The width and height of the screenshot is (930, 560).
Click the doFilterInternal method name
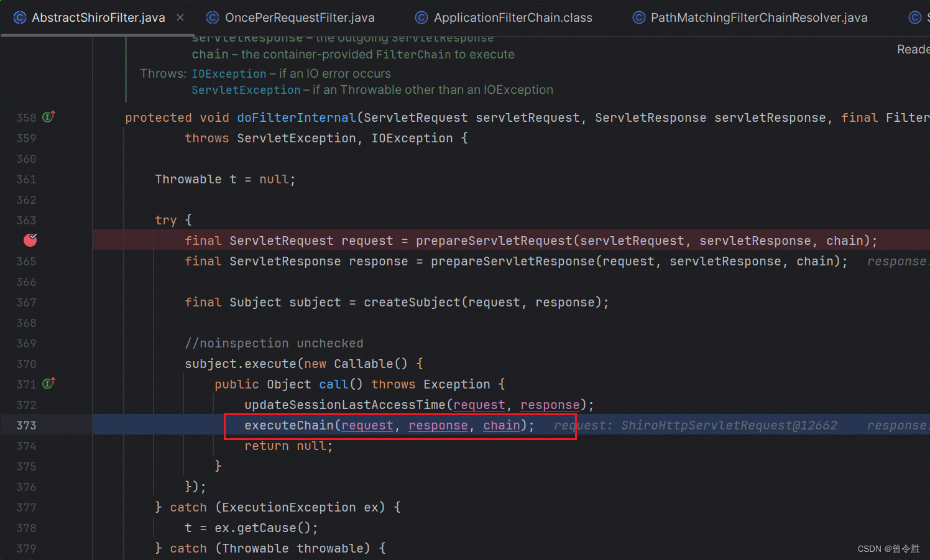pyautogui.click(x=296, y=117)
